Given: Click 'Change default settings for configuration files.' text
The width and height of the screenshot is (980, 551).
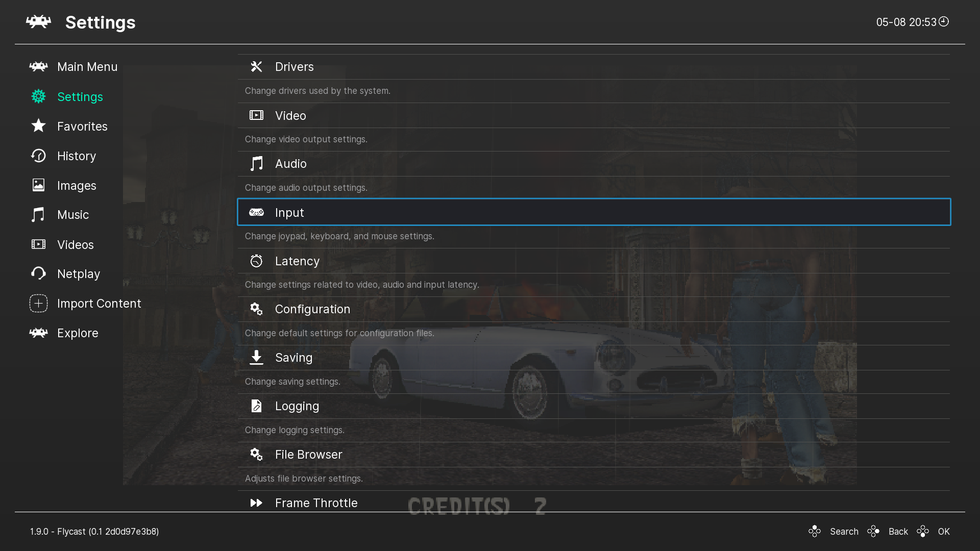Looking at the screenshot, I should (x=339, y=333).
